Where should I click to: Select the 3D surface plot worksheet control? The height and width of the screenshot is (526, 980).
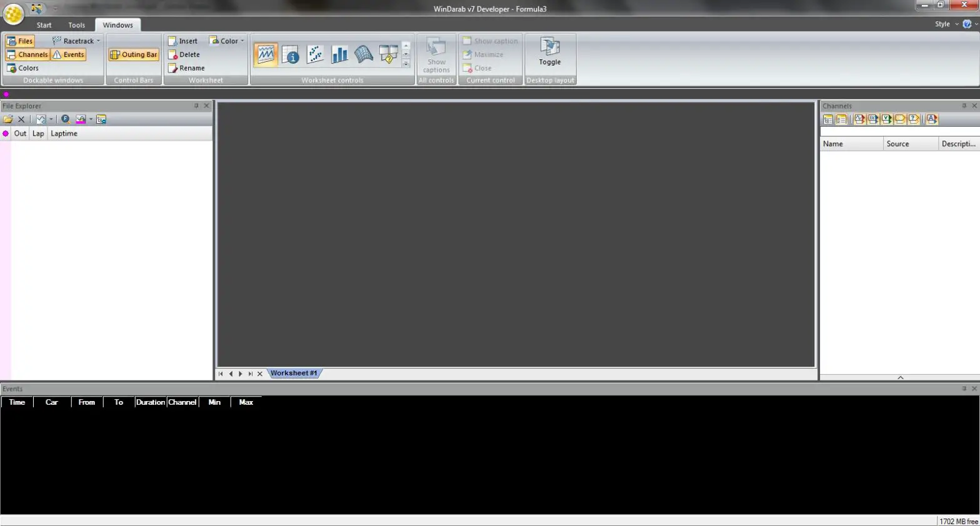coord(364,54)
